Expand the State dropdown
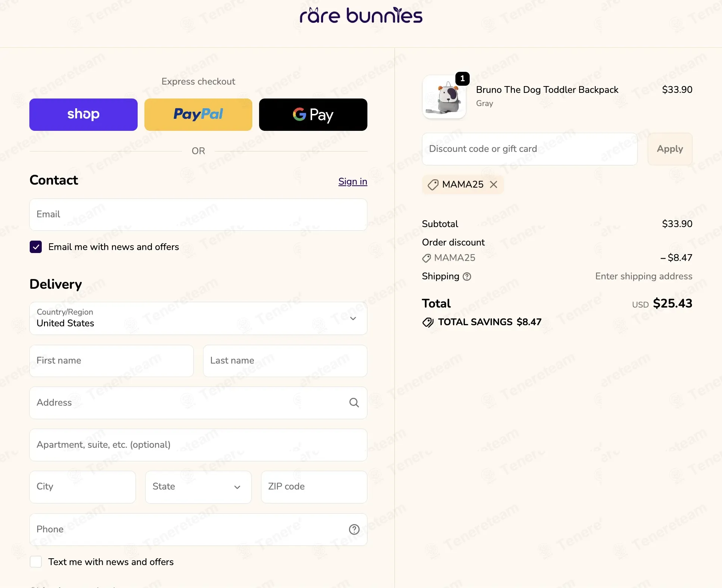 coord(198,487)
